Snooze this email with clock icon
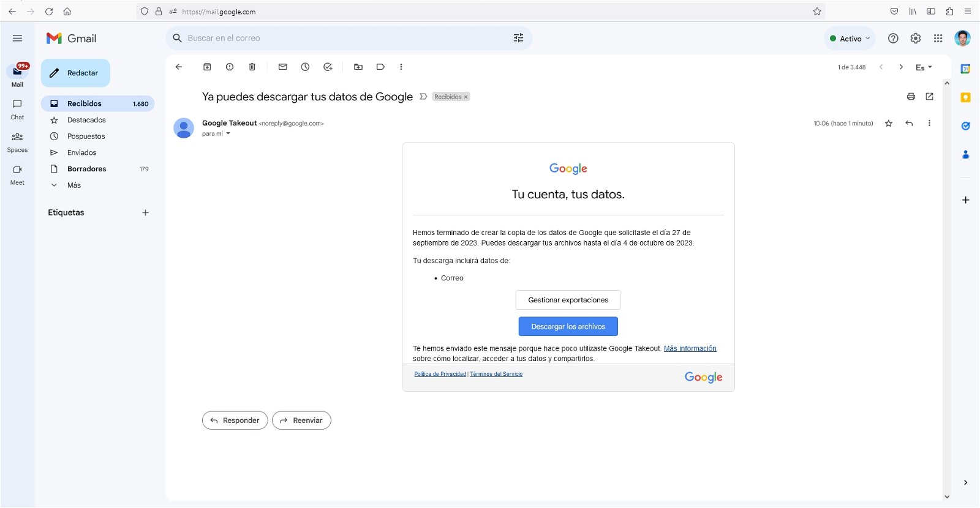 coord(305,67)
